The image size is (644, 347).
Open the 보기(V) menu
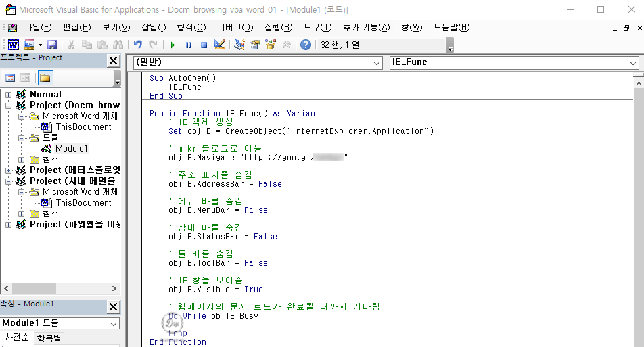(116, 28)
